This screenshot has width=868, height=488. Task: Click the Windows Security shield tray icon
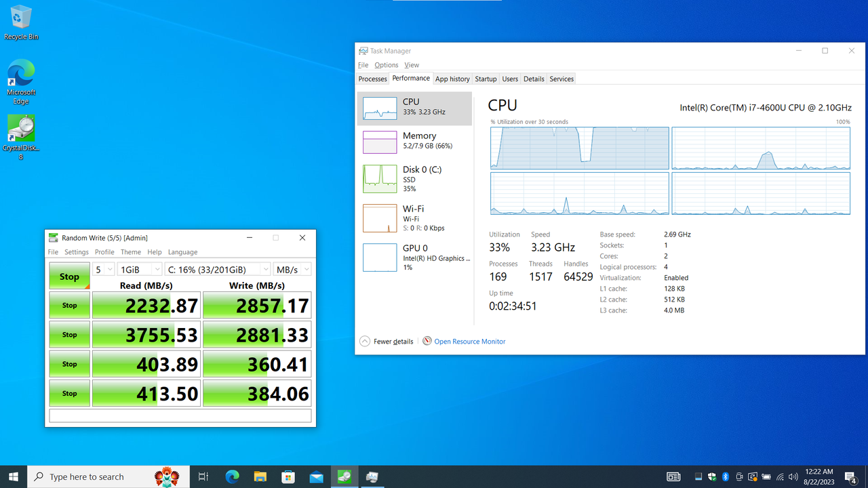[x=712, y=476]
